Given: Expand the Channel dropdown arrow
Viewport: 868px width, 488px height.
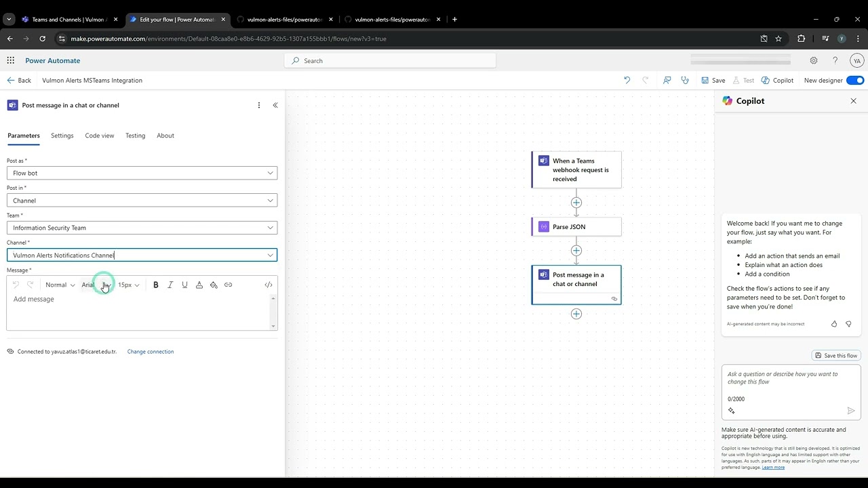Looking at the screenshot, I should 270,256.
